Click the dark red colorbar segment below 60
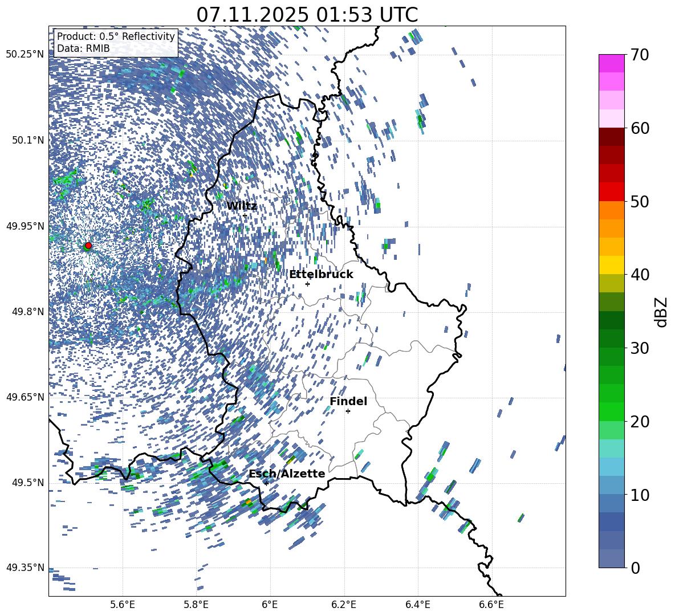This screenshot has width=675, height=616. click(x=611, y=137)
